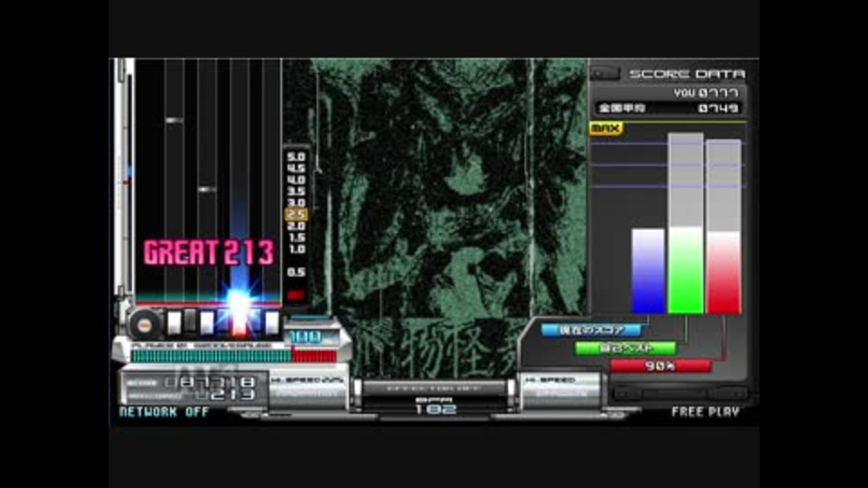Image resolution: width=868 pixels, height=488 pixels.
Task: Choose the 4.5 hi-speed value
Action: pos(297,169)
